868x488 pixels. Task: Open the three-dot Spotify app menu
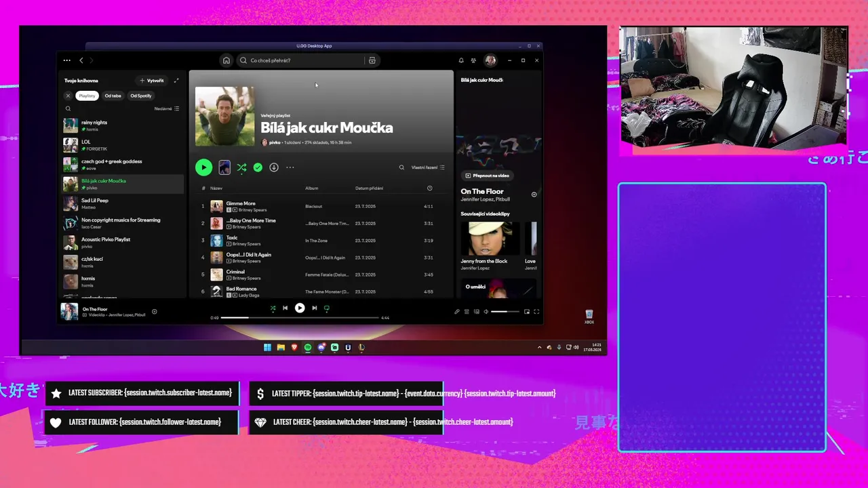pos(66,60)
